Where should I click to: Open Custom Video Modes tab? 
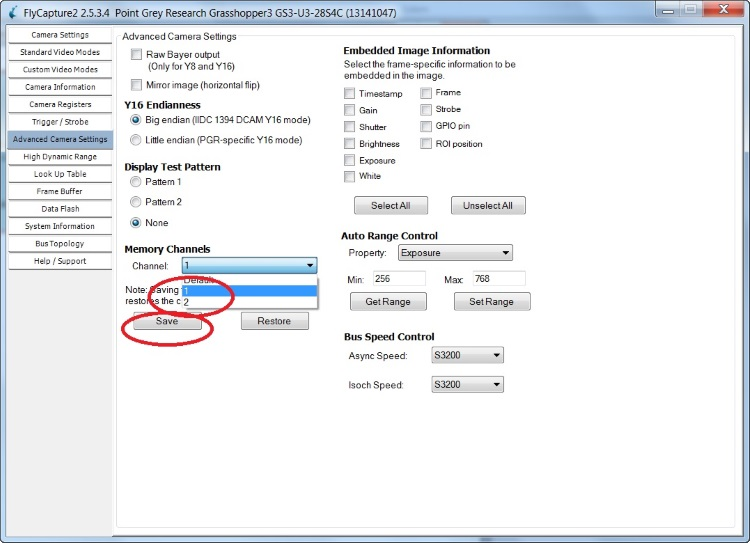[x=60, y=69]
